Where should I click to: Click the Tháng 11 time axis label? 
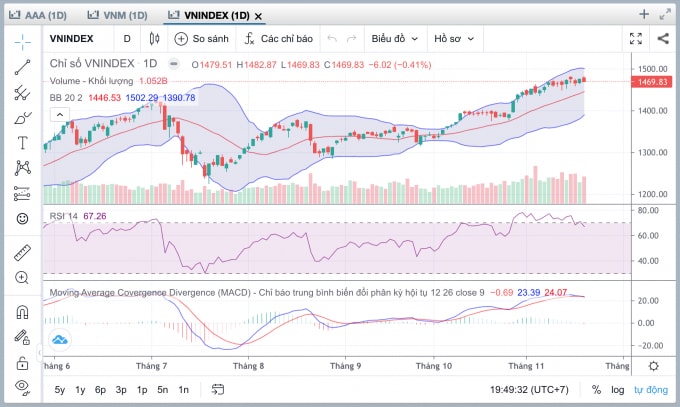pos(526,366)
